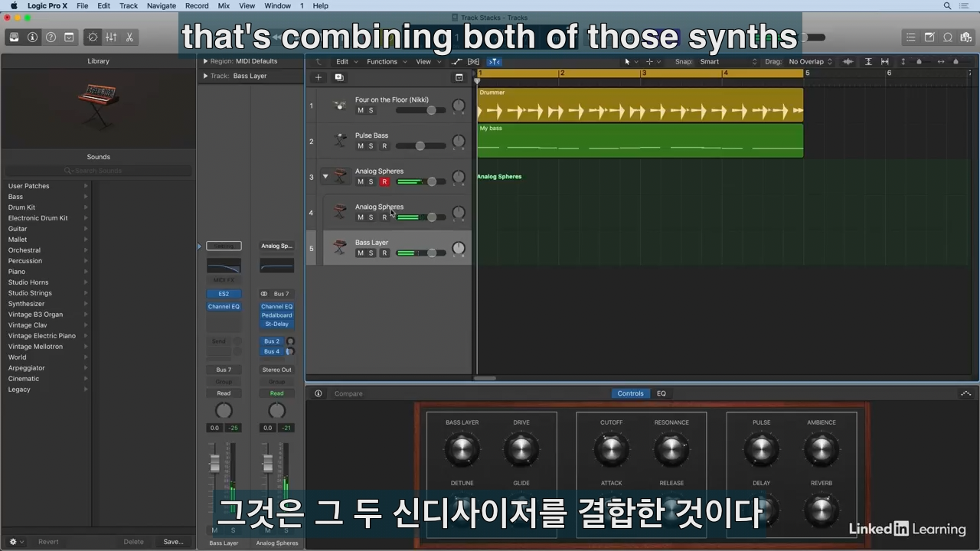The height and width of the screenshot is (551, 980).
Task: Toggle the Catch playhead button
Action: tap(495, 61)
